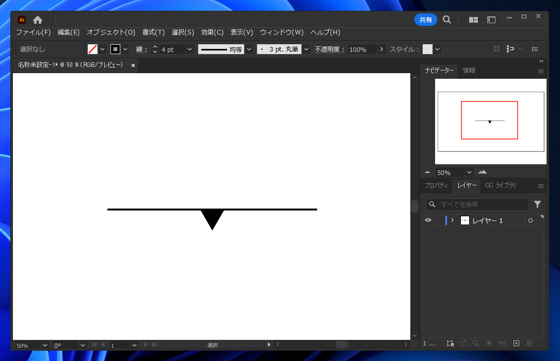Expand the status bar rotation 0° dropdown
The height and width of the screenshot is (361, 560).
point(82,345)
